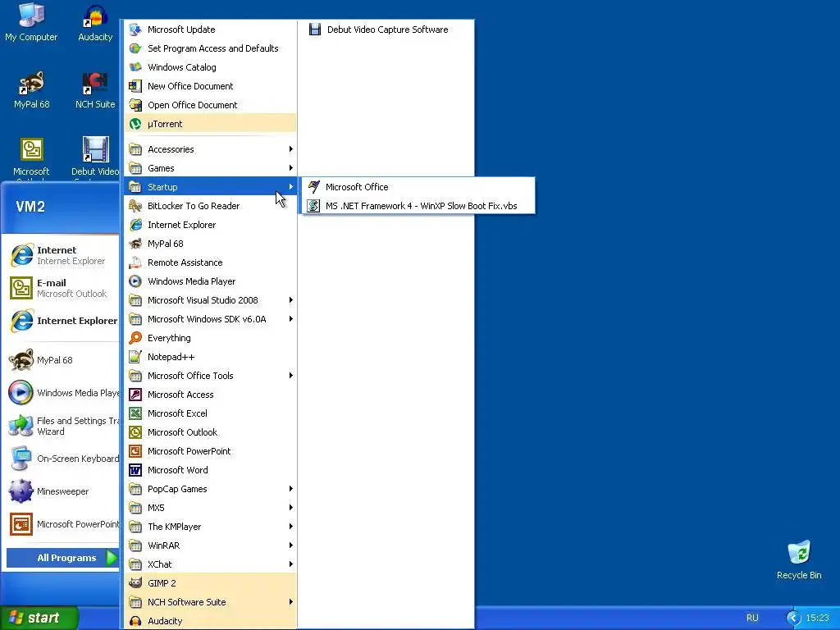Start µTorrent from the programs menu
Viewport: 840px width, 630px height.
[210, 124]
